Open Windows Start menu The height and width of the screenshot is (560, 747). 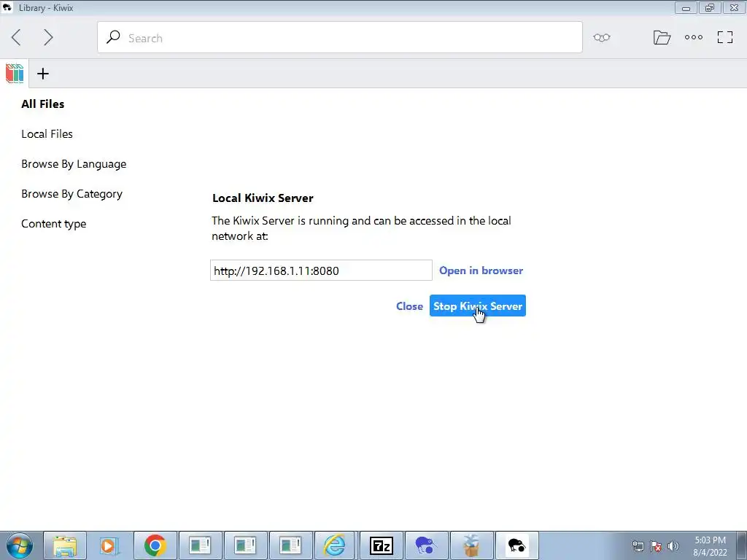coord(20,545)
